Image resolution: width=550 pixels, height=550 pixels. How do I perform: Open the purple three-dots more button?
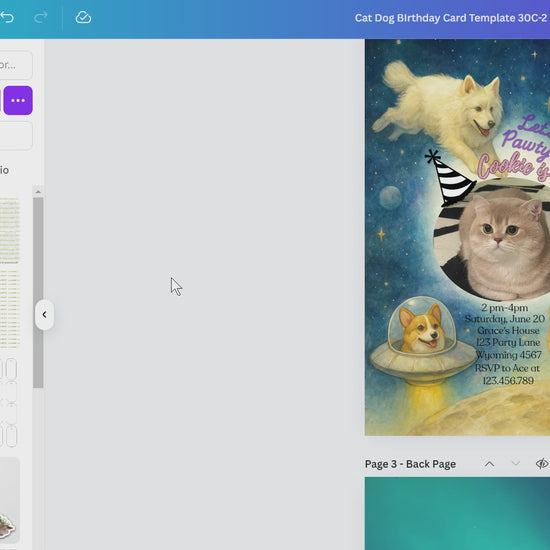(18, 100)
